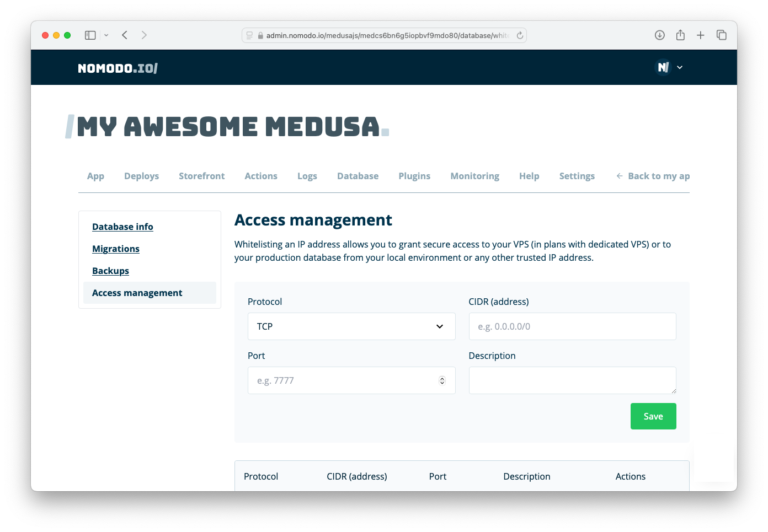The height and width of the screenshot is (532, 768).
Task: Click the NOMODO.IO logo
Action: tap(118, 68)
